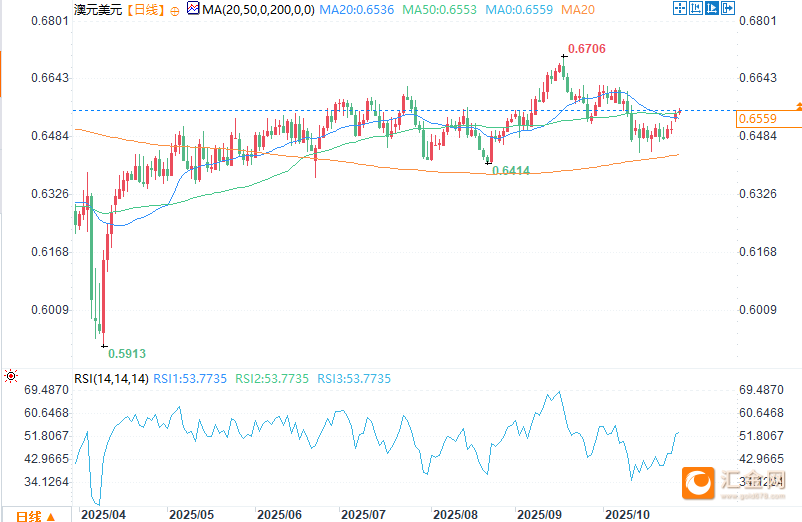Click the highlighted jump-to-latest icon
Image resolution: width=802 pixels, height=522 pixels.
(x=711, y=8)
